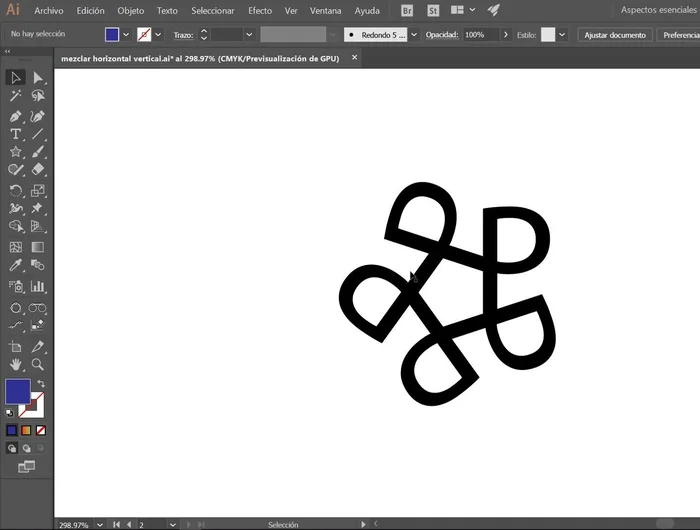Open the Efecto menu
The height and width of the screenshot is (530, 700).
click(260, 11)
